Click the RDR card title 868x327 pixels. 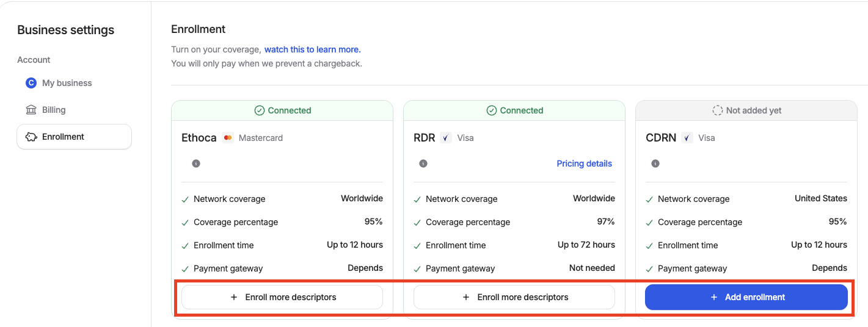(x=425, y=138)
